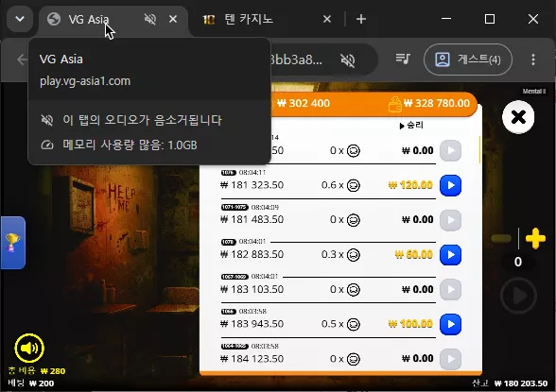Replay the ₩ 120.00 win round

[x=451, y=185]
